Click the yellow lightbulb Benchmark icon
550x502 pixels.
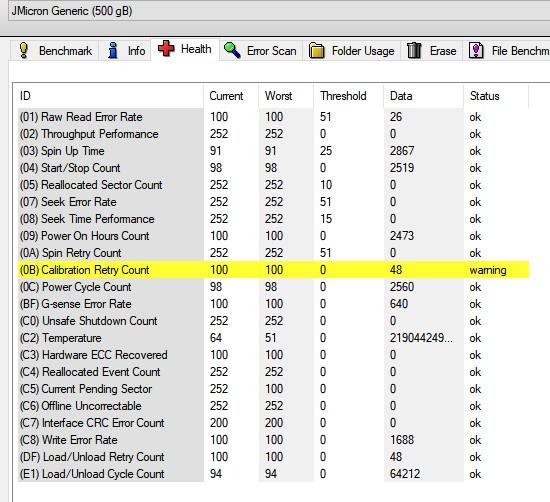(24, 51)
